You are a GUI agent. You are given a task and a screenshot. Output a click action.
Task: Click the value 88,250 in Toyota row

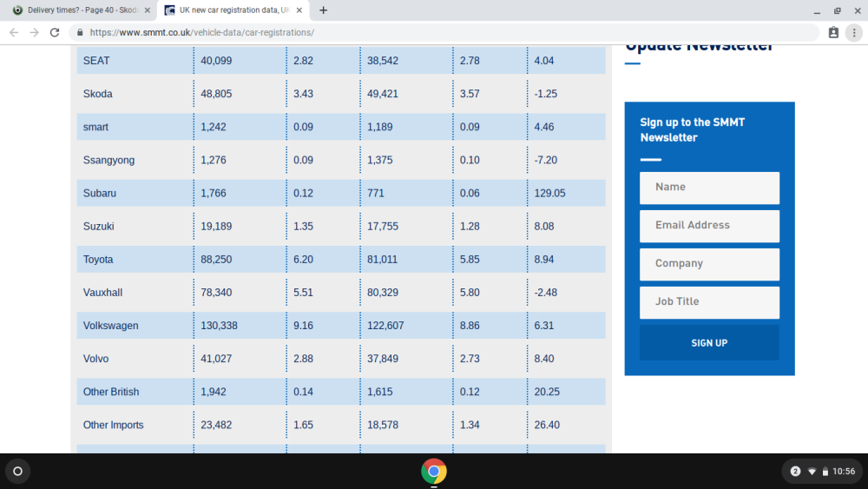click(216, 260)
